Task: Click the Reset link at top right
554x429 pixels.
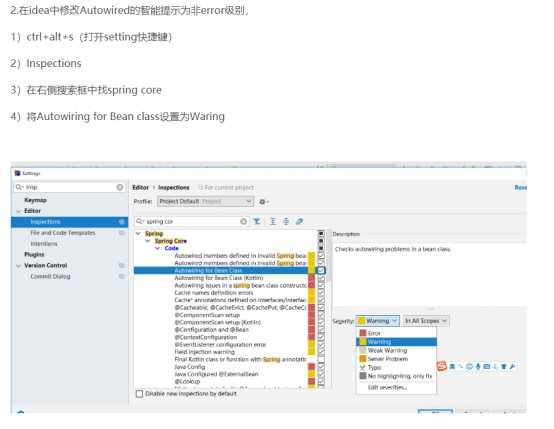Action: [520, 187]
